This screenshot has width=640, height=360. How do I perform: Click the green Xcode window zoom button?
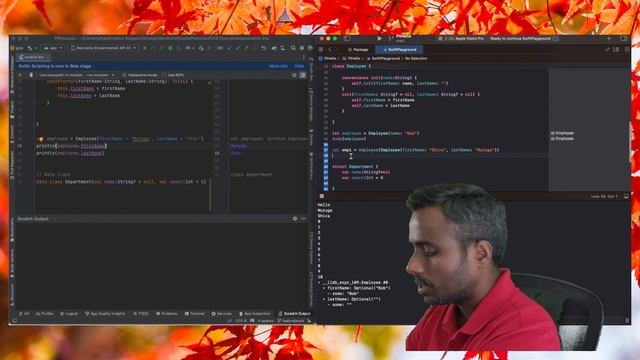(x=335, y=38)
